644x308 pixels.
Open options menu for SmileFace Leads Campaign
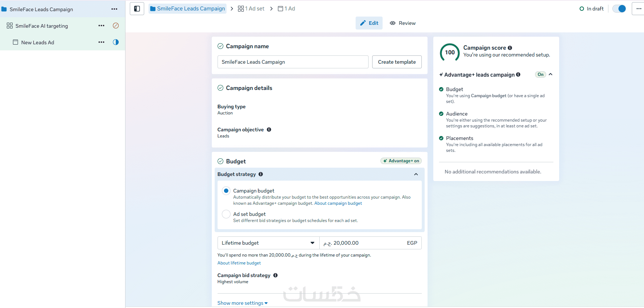click(114, 9)
